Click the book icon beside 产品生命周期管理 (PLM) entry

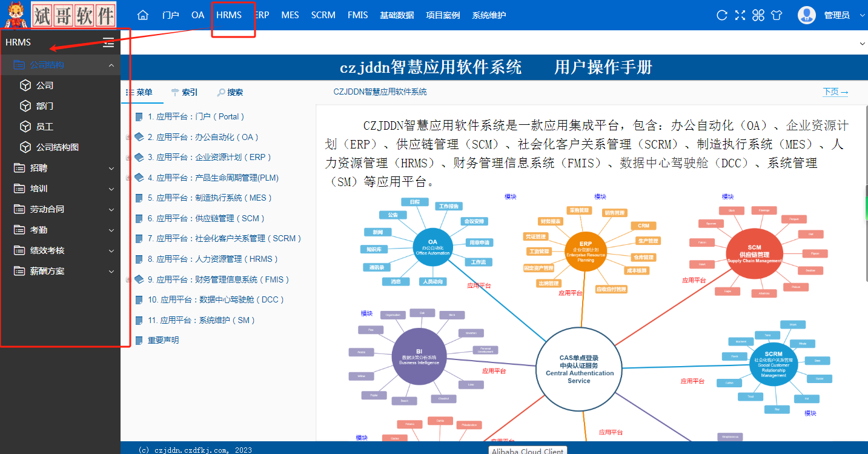coord(139,178)
